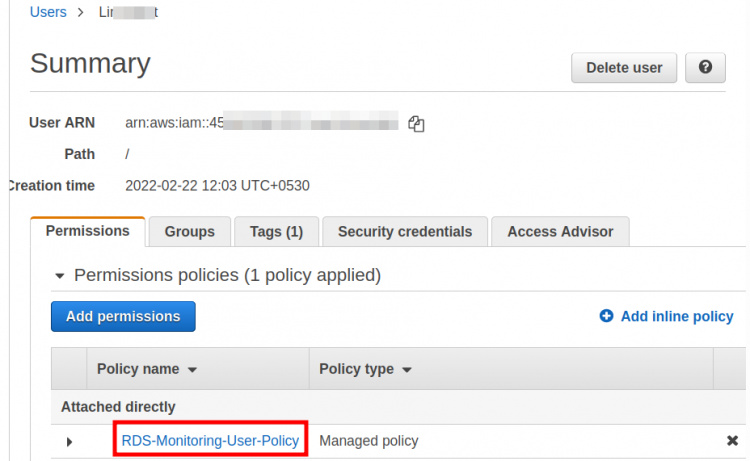Sort by the Policy name column arrow
The height and width of the screenshot is (461, 750).
192,370
